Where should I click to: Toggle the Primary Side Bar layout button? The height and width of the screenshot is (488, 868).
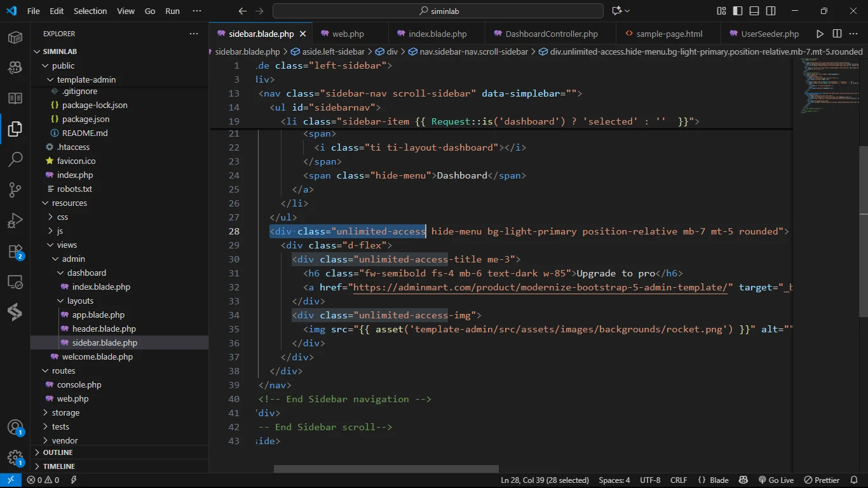pos(738,11)
